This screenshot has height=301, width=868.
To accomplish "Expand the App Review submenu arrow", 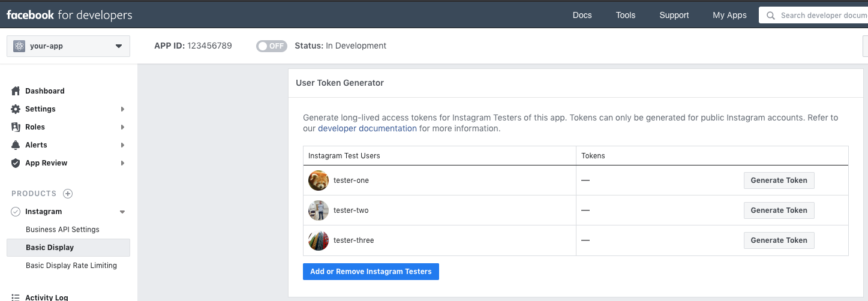I will 122,163.
